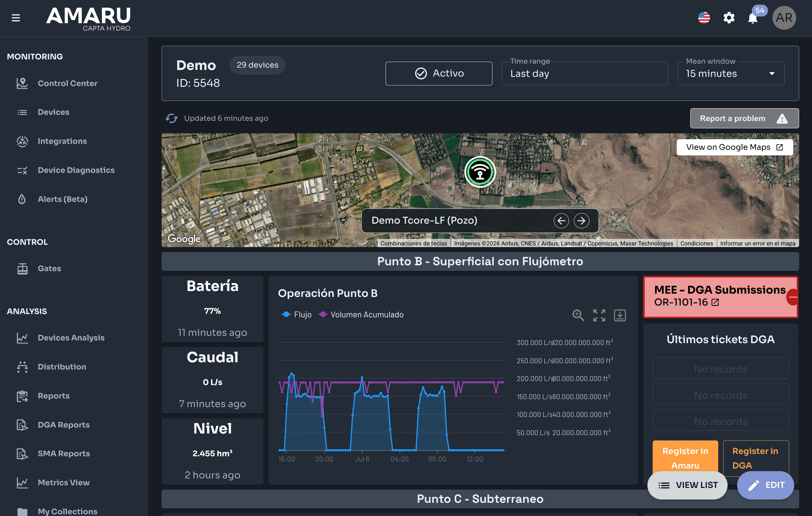This screenshot has width=812, height=516.
Task: Click the 29 devices chip
Action: pos(257,65)
